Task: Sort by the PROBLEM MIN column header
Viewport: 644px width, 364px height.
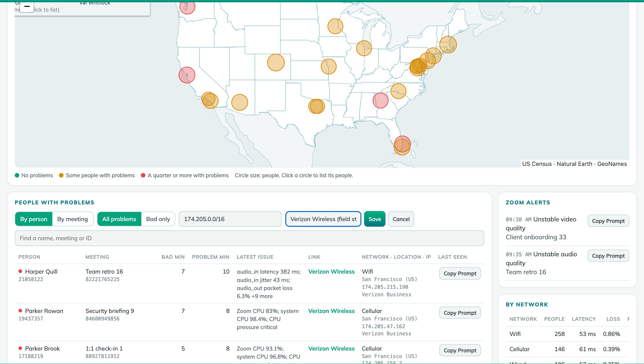Action: [x=210, y=257]
